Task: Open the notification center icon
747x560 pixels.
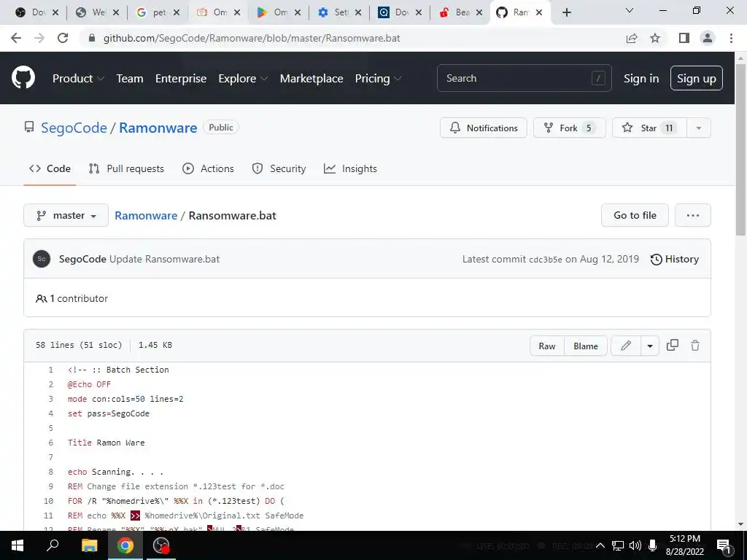Action: (x=724, y=546)
